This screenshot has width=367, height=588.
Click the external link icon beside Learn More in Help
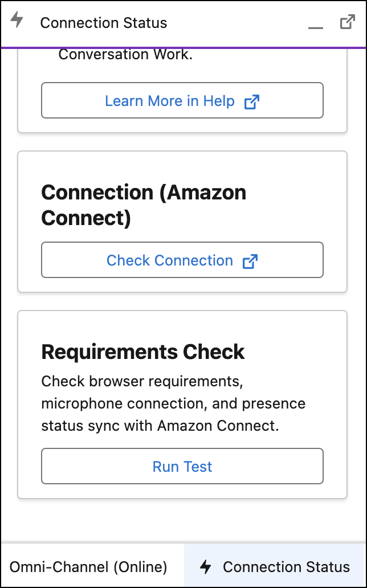click(x=251, y=102)
